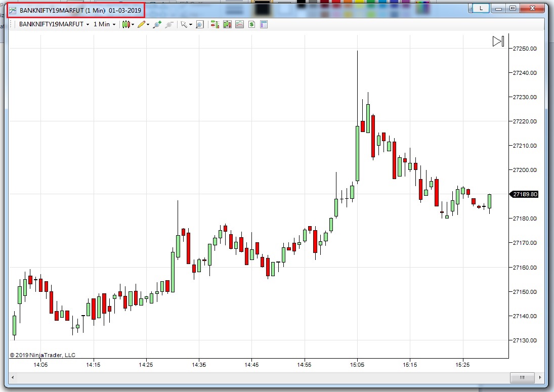Image resolution: width=554 pixels, height=392 pixels.
Task: Expand the chart style dropdown arrow
Action: click(133, 25)
